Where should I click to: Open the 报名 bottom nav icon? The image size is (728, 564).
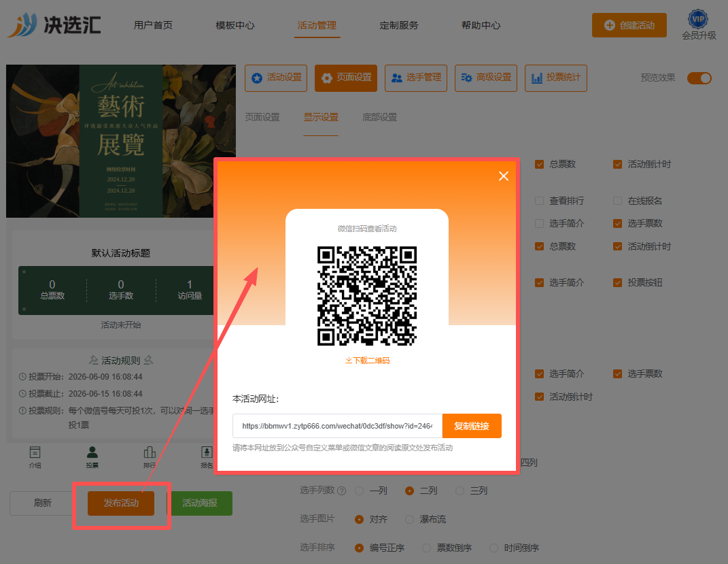click(207, 457)
